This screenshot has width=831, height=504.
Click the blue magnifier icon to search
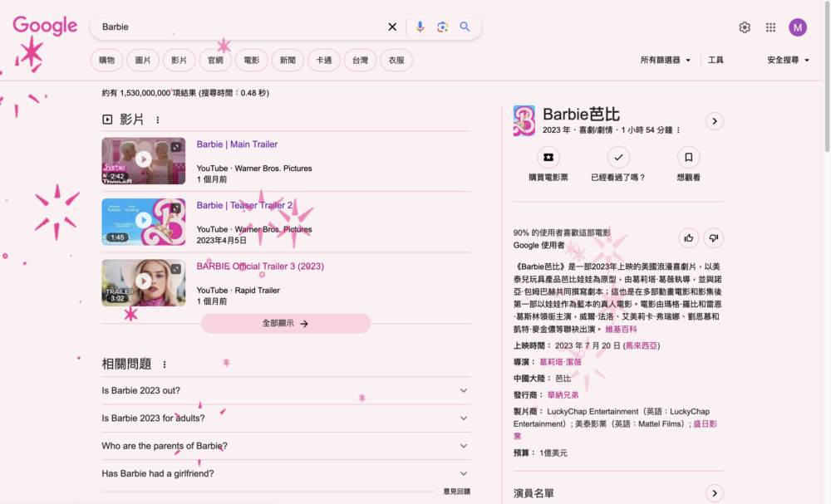[465, 27]
